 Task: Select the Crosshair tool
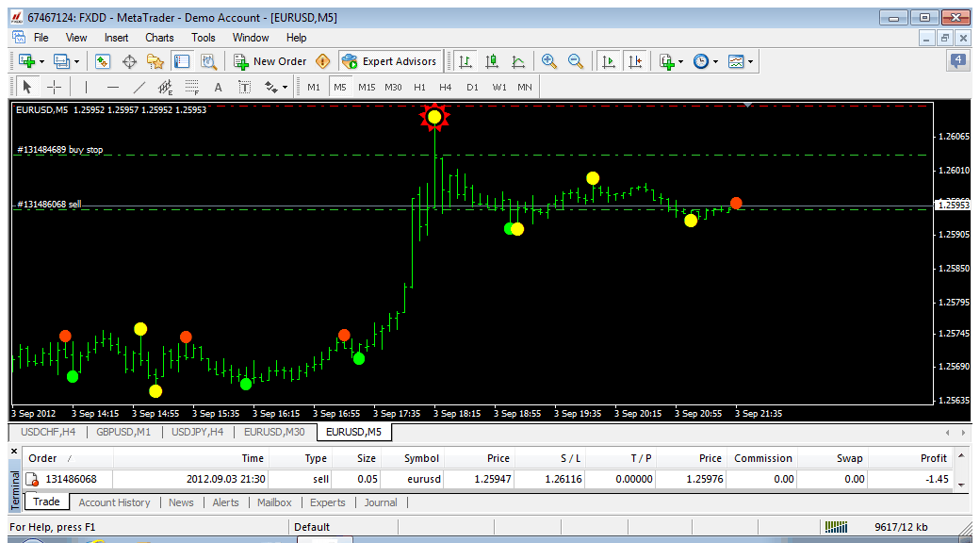[55, 87]
